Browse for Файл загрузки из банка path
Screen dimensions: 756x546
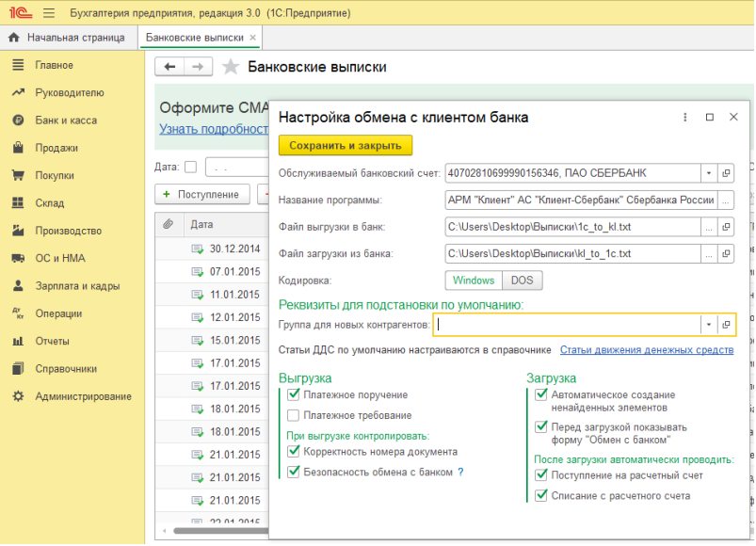point(709,254)
